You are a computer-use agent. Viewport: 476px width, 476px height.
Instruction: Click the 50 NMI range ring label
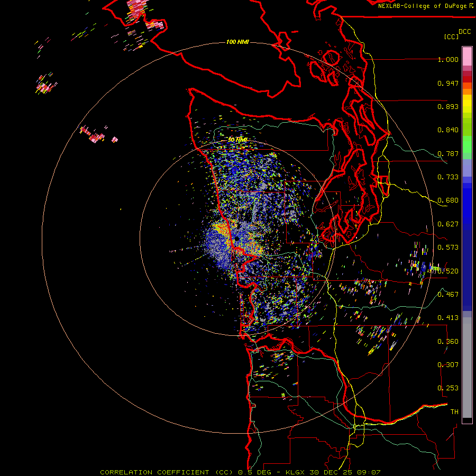click(237, 140)
